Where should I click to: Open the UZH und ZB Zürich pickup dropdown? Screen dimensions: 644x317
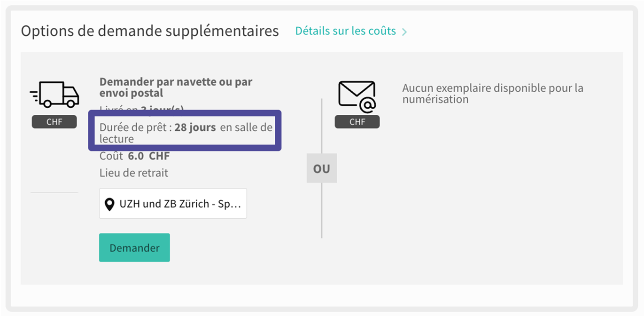tap(173, 204)
